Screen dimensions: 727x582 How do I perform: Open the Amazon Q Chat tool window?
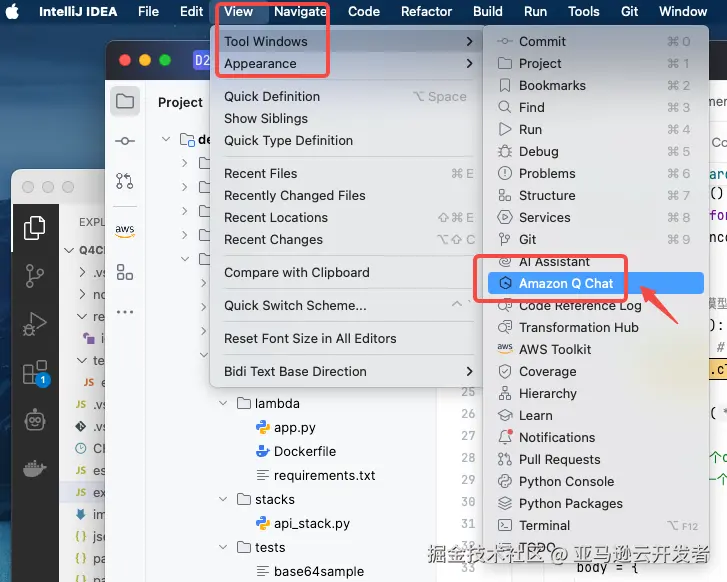(596, 283)
